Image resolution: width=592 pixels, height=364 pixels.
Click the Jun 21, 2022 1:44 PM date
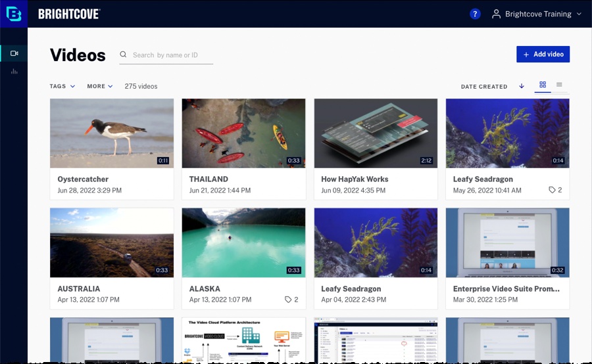220,190
